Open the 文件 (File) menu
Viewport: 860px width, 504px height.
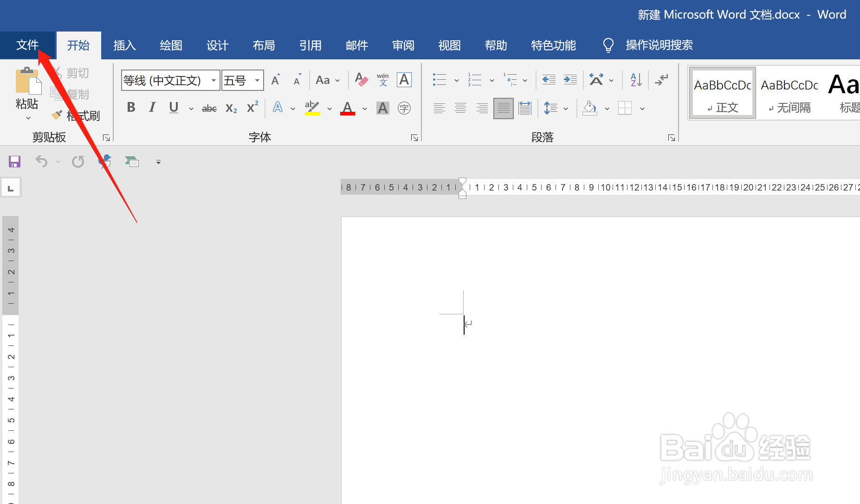tap(27, 45)
